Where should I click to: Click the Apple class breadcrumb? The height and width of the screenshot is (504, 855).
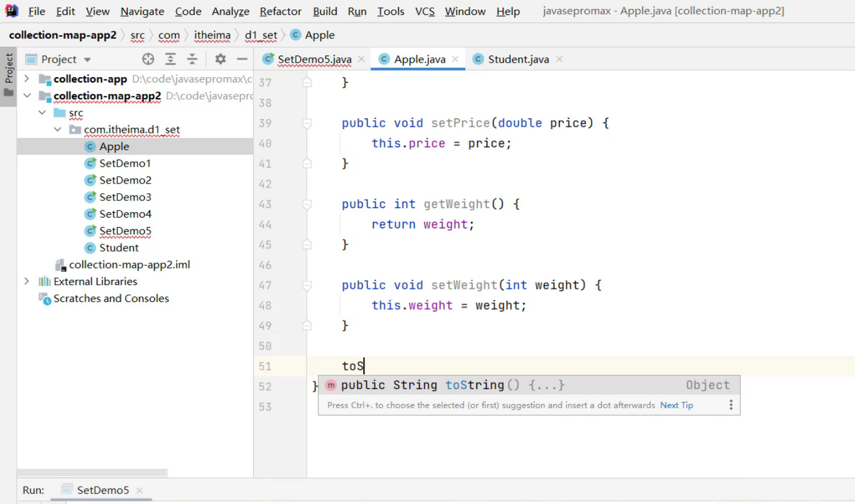click(x=312, y=35)
